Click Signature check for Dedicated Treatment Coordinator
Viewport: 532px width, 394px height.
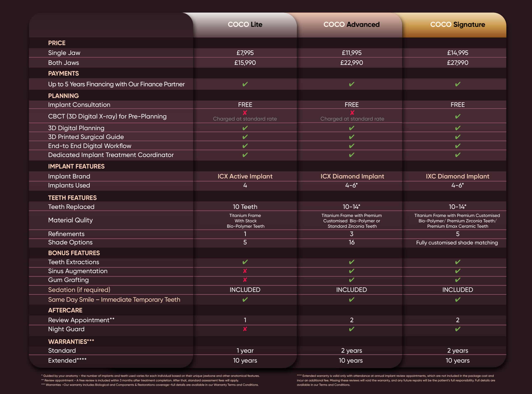click(x=458, y=155)
